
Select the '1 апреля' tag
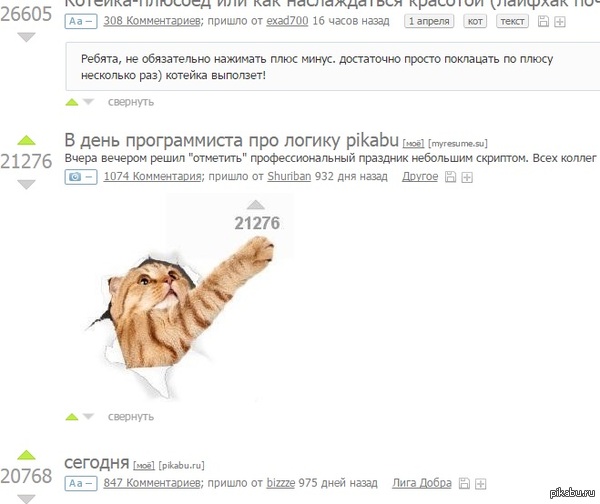(x=429, y=21)
